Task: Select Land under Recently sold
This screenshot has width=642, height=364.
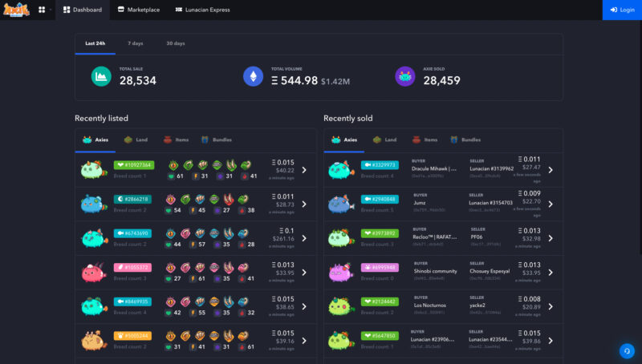Action: click(x=385, y=140)
